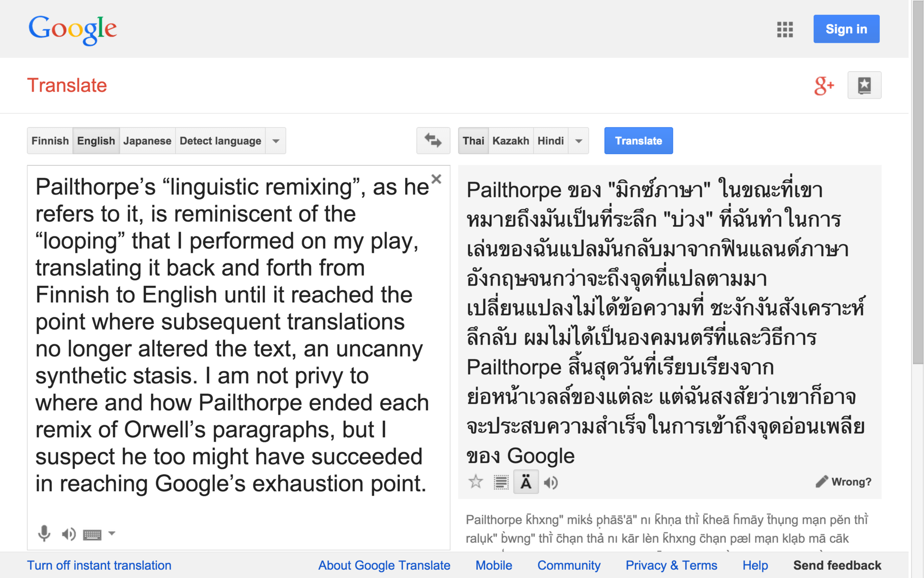Select all translated text
The image size is (924, 578).
pos(500,482)
